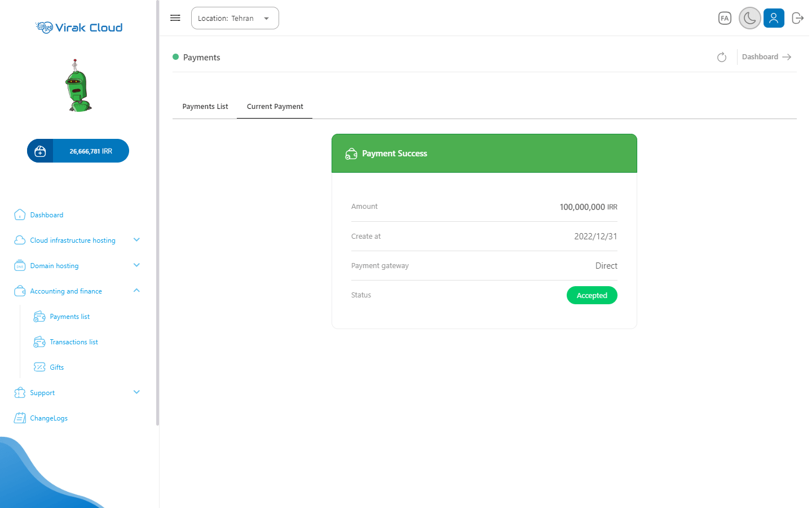Click the Accepted status badge
The width and height of the screenshot is (812, 508).
coord(592,295)
